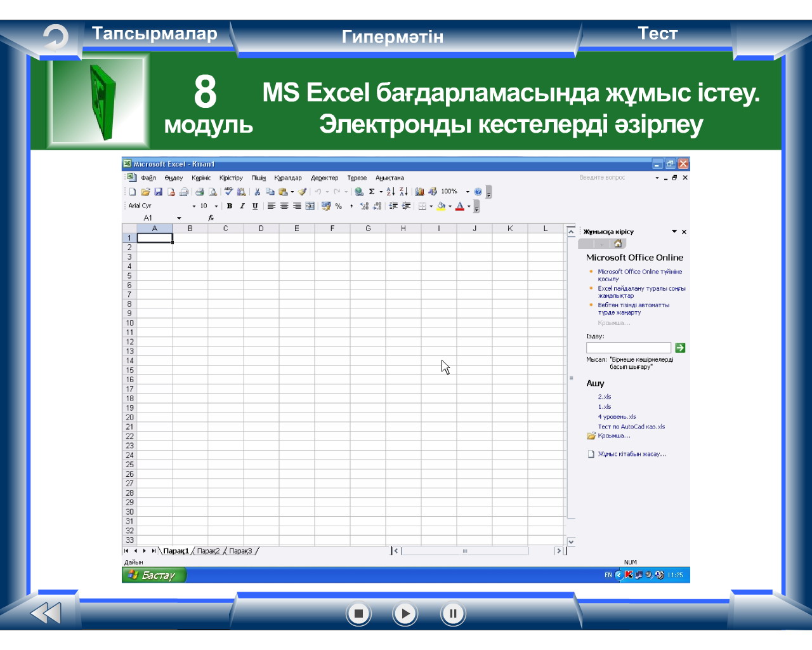
Task: Toggle underline formatting
Action: pos(255,206)
